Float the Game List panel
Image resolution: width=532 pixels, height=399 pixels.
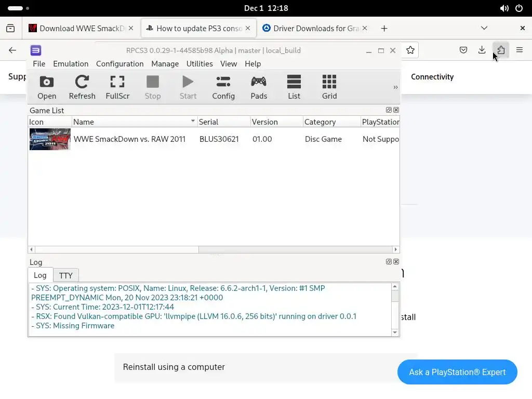[x=389, y=110]
